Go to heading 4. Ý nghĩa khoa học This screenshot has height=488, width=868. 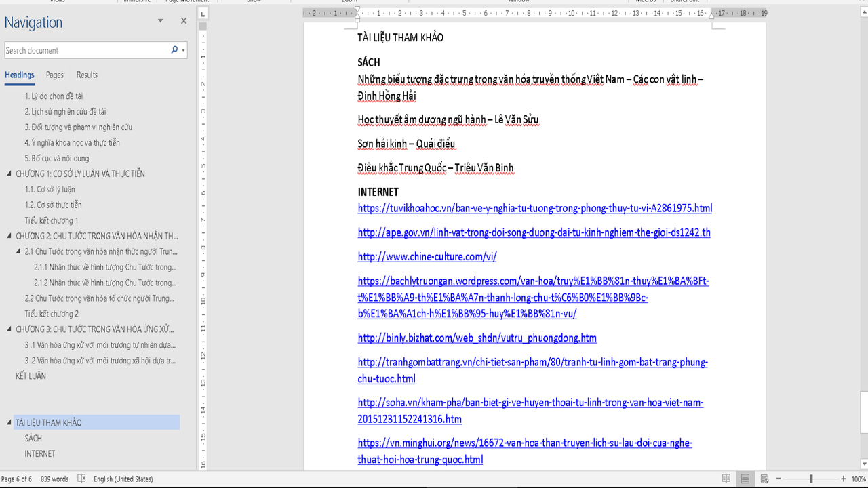[x=72, y=143]
